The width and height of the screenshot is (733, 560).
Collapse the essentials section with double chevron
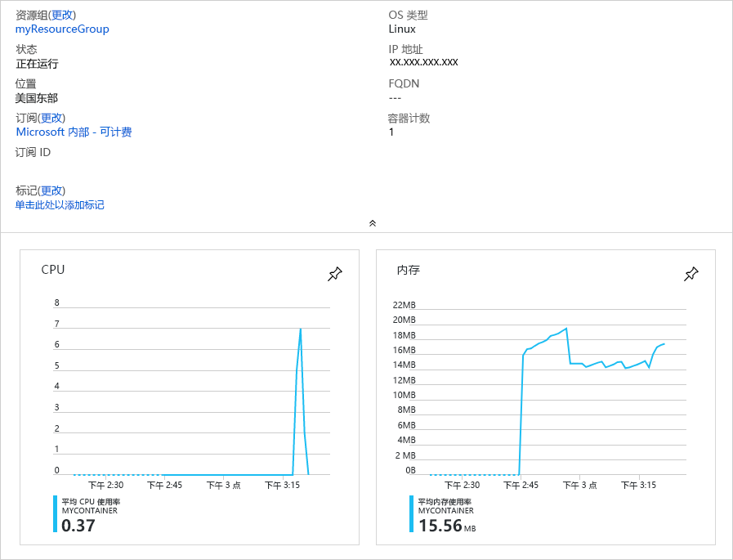coord(373,223)
